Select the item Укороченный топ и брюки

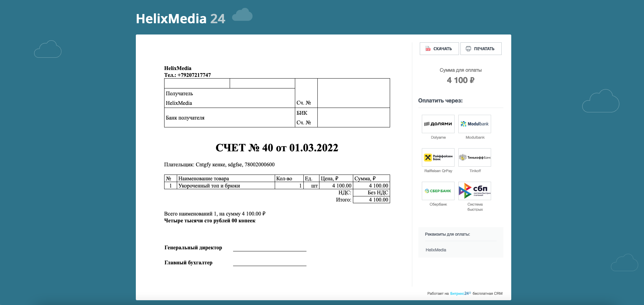point(209,186)
